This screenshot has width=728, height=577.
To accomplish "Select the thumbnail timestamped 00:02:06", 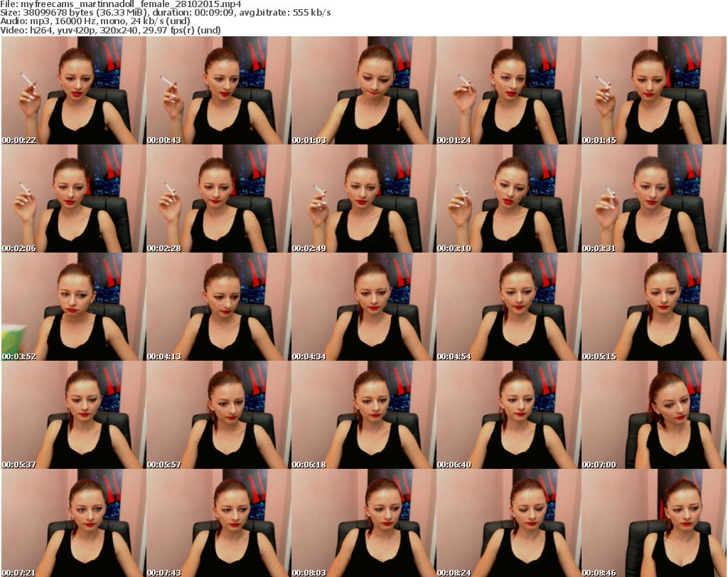I will click(x=74, y=198).
